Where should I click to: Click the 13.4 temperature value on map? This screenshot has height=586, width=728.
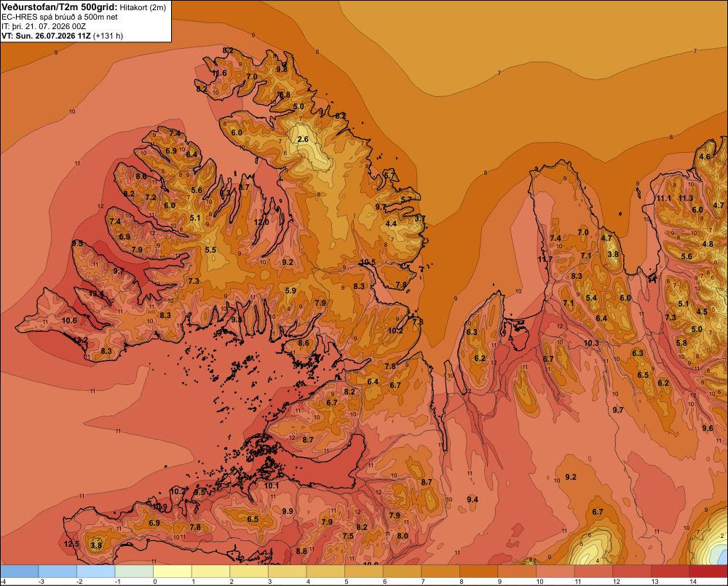[96, 293]
